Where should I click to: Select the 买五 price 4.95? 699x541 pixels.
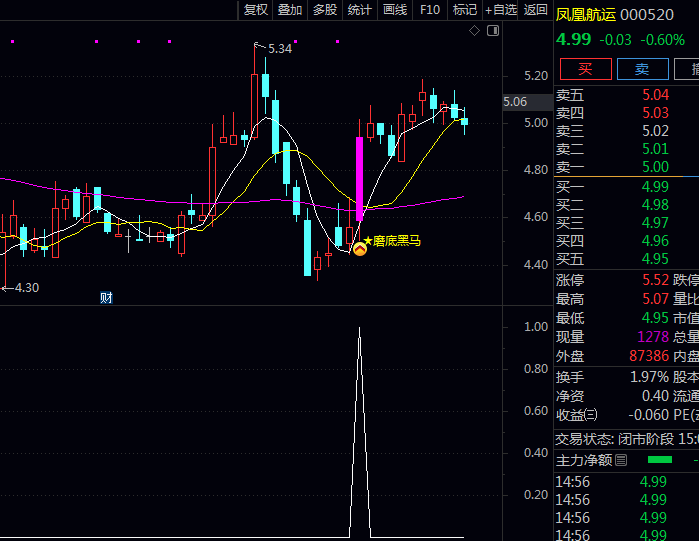[655, 259]
